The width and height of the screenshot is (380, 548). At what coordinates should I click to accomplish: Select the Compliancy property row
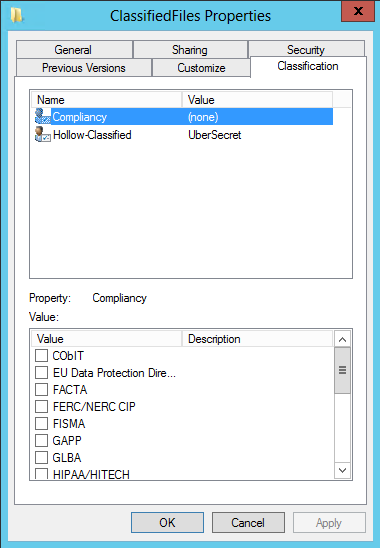pyautogui.click(x=184, y=116)
